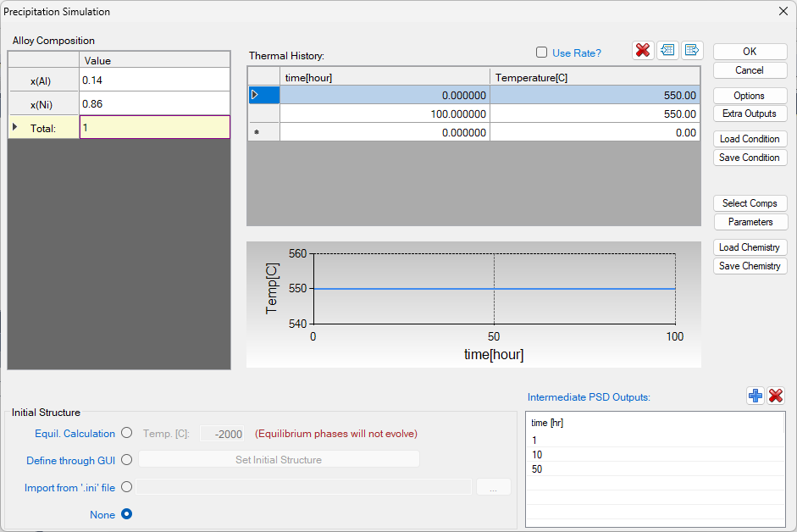Open the Options dialog
Screen dimensions: 797x532
click(x=750, y=96)
